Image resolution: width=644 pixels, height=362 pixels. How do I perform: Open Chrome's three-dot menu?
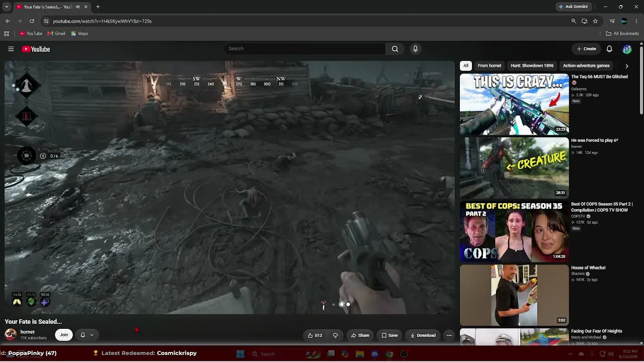point(636,21)
